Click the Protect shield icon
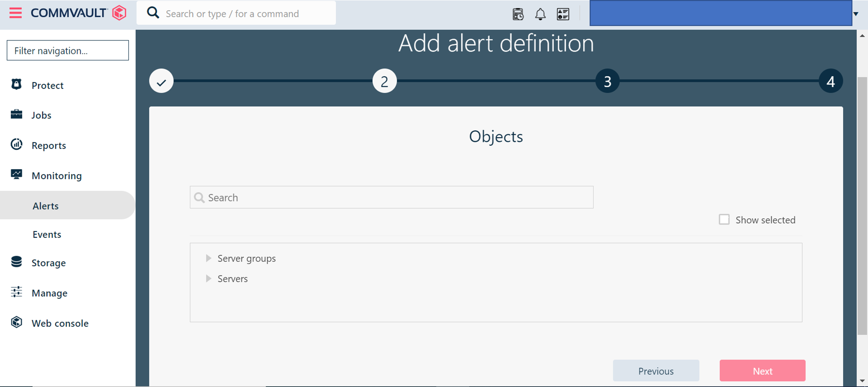This screenshot has width=868, height=387. coord(17,84)
